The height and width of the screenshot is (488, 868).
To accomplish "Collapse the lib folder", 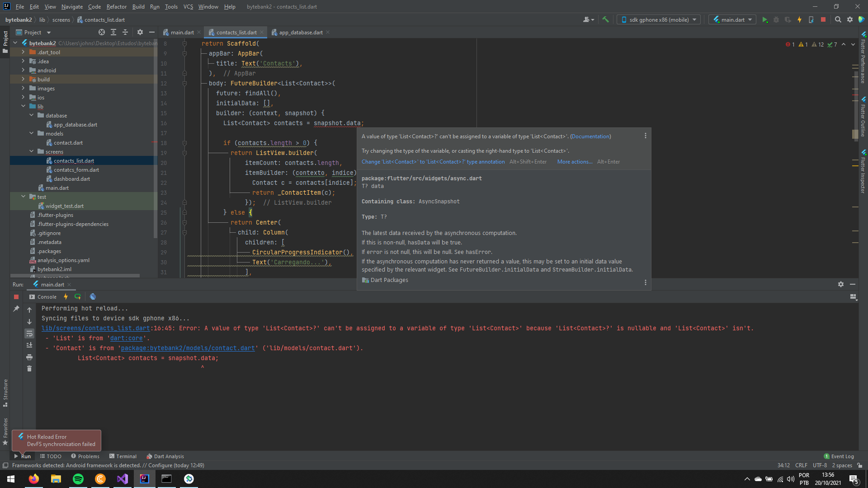I will pyautogui.click(x=23, y=106).
